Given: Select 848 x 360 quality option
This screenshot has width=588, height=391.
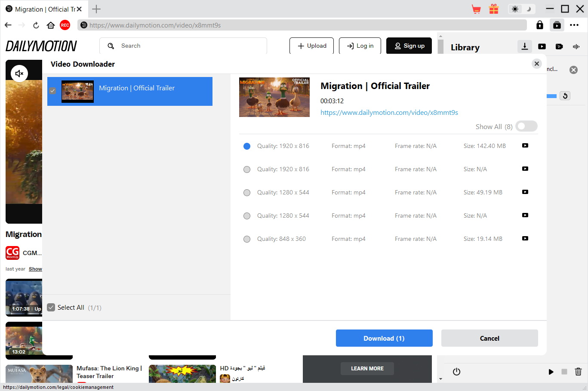Looking at the screenshot, I should (247, 239).
